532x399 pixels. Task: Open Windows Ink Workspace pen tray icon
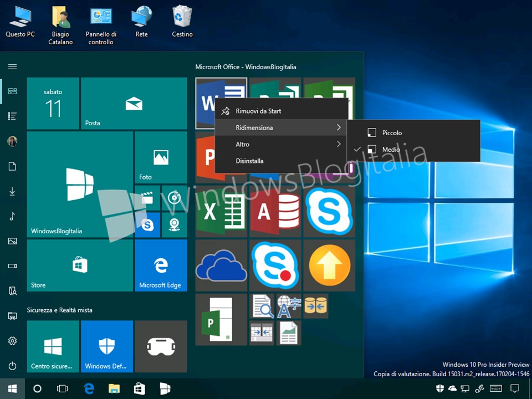pos(479,388)
